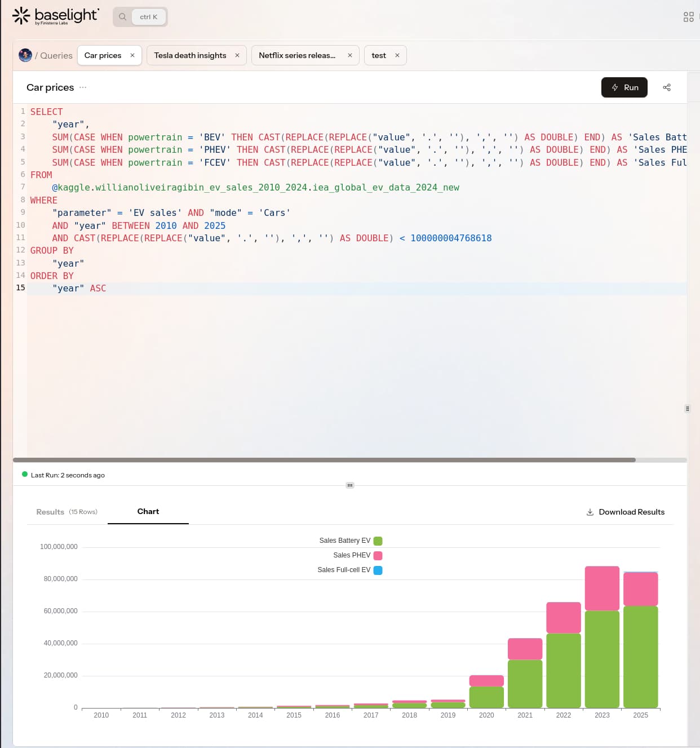Switch to the Tesla death insights tab

click(x=190, y=55)
